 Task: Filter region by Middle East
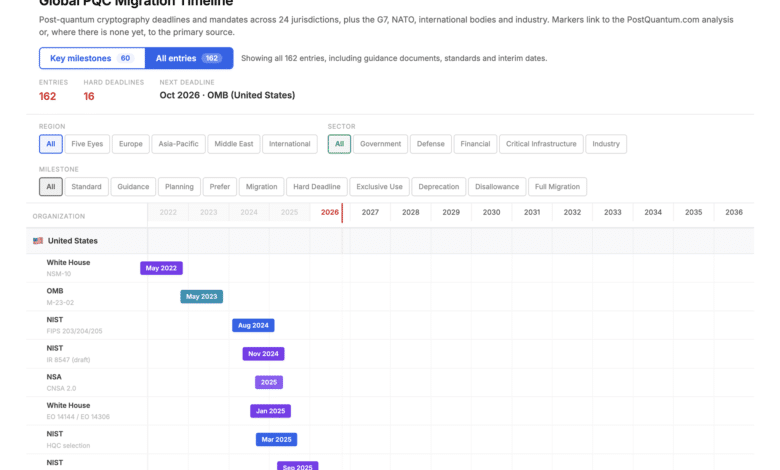[x=234, y=144]
